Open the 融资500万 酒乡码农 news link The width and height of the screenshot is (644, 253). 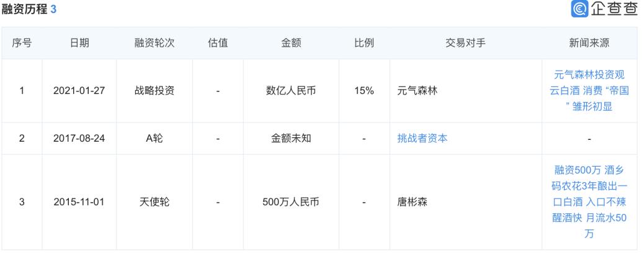tap(589, 203)
